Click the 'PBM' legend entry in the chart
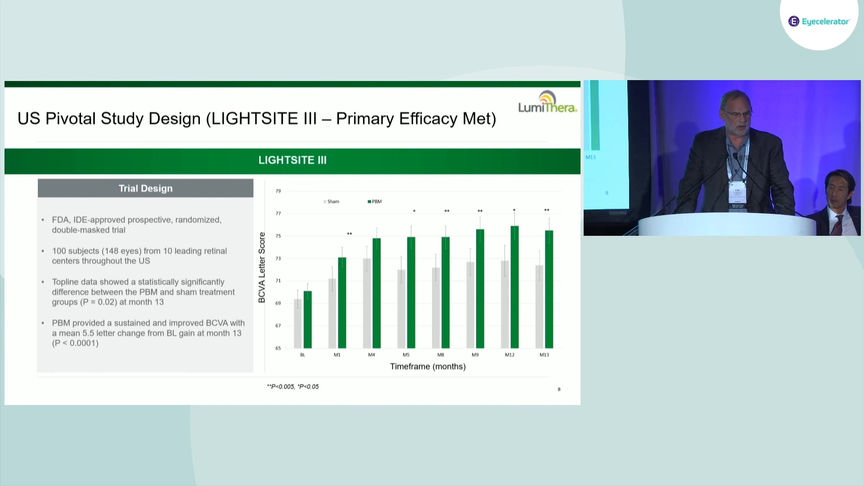The image size is (864, 486). coord(375,202)
